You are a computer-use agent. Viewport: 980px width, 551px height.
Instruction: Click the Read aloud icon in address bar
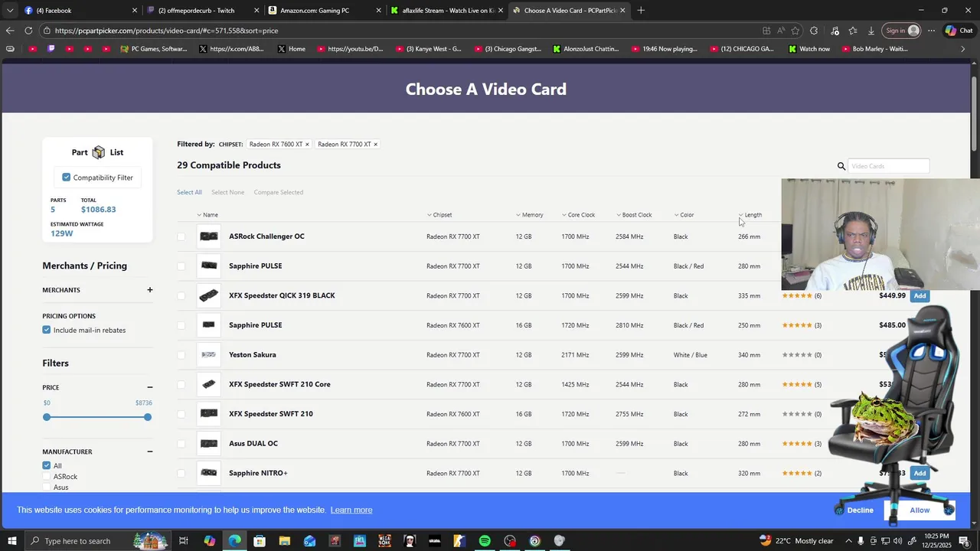[781, 31]
